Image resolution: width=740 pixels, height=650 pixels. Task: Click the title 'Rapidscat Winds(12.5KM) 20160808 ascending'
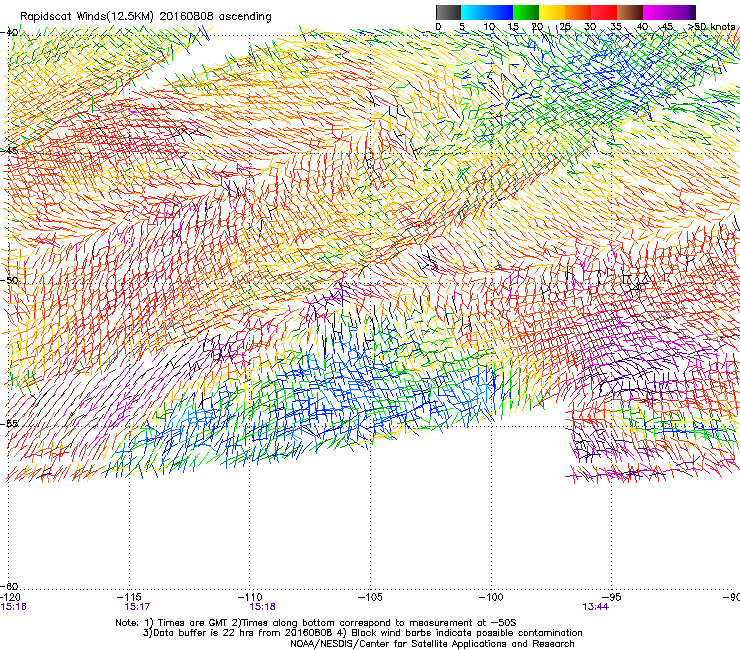coord(146,17)
